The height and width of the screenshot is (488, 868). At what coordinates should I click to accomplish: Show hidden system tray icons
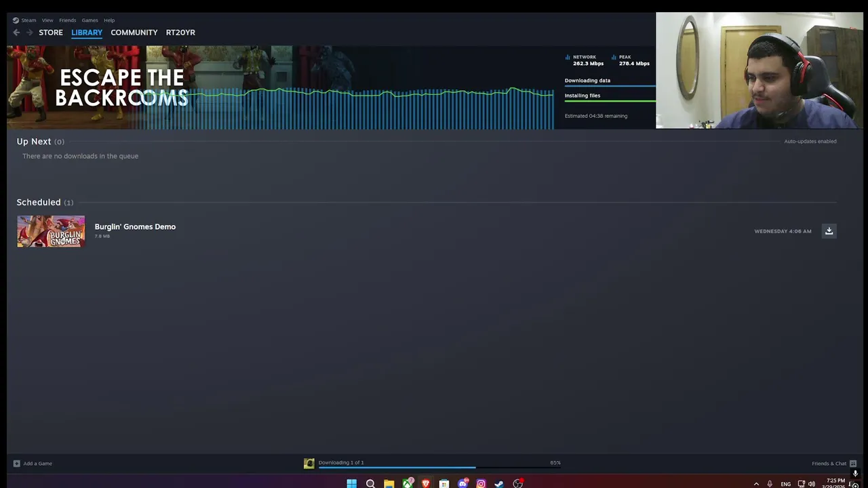point(756,484)
